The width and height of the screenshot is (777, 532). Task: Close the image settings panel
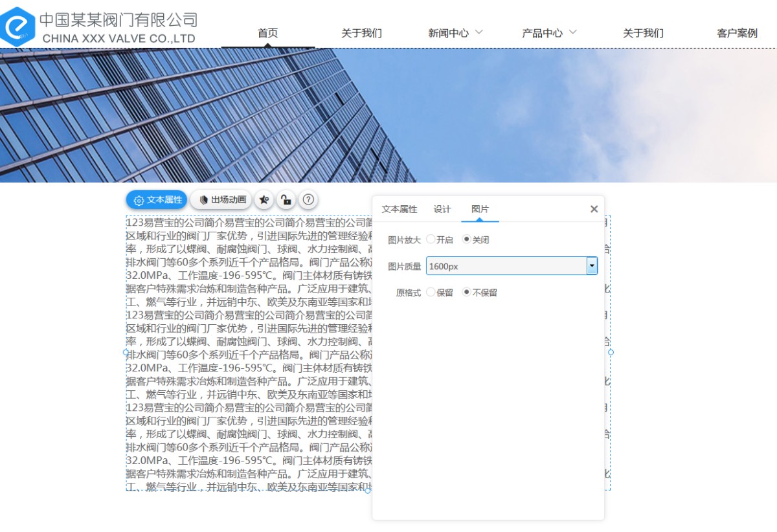point(594,209)
